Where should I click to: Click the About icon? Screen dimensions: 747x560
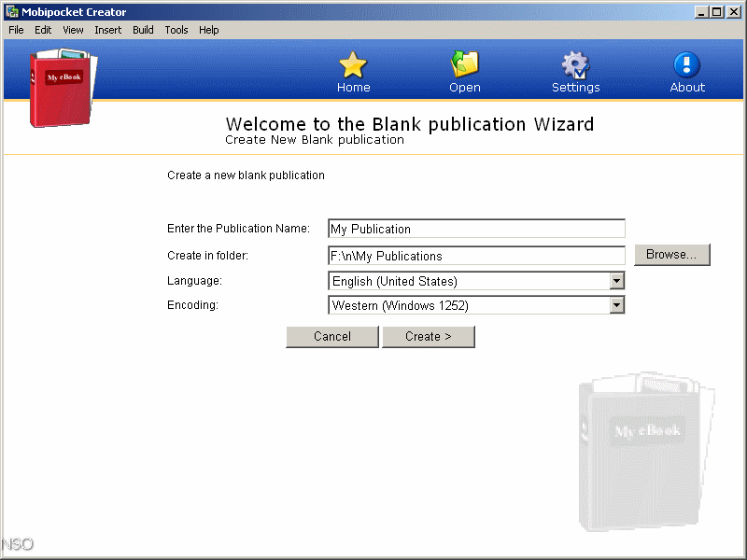click(686, 70)
